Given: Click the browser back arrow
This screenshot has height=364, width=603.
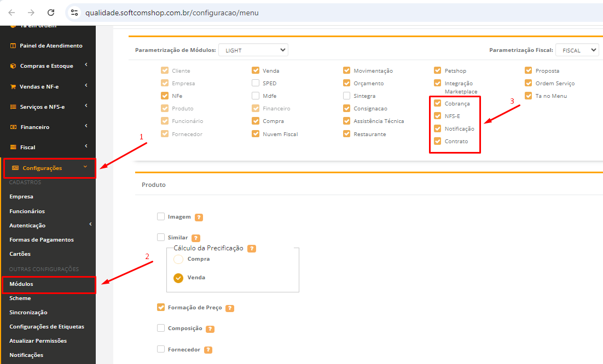Looking at the screenshot, I should pyautogui.click(x=11, y=12).
